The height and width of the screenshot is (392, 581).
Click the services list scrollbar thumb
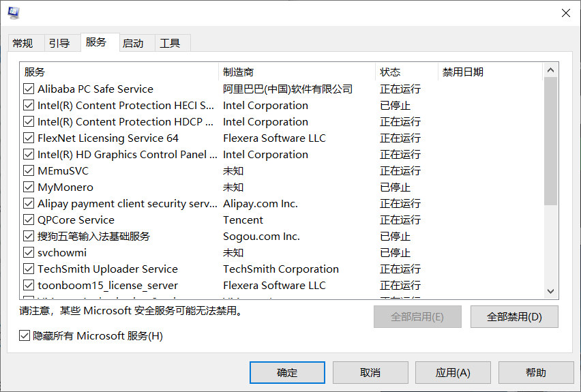coord(550,141)
